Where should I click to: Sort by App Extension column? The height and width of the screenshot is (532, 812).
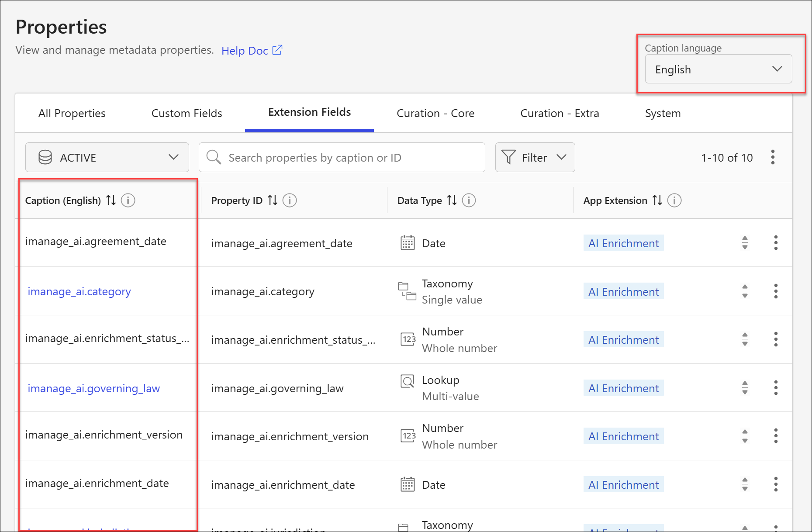click(657, 200)
